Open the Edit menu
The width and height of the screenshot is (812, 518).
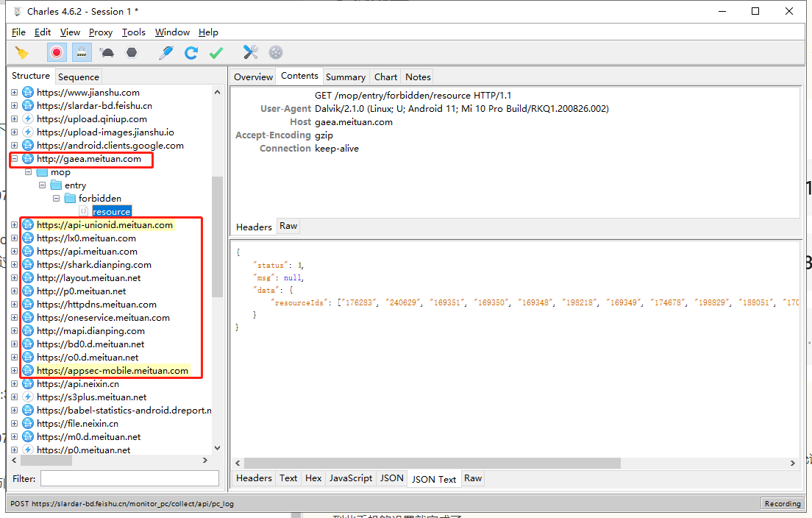click(43, 32)
